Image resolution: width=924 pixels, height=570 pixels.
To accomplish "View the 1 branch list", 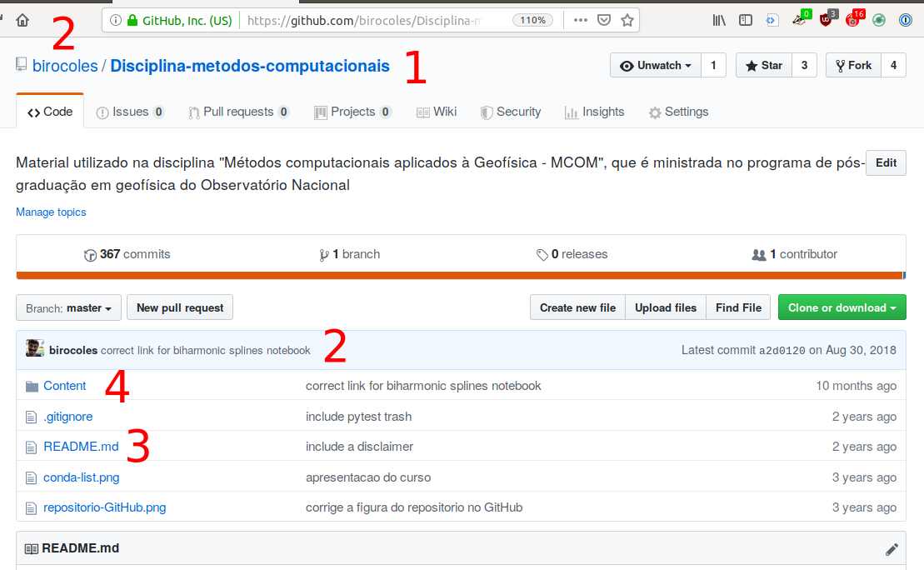I will pyautogui.click(x=349, y=255).
